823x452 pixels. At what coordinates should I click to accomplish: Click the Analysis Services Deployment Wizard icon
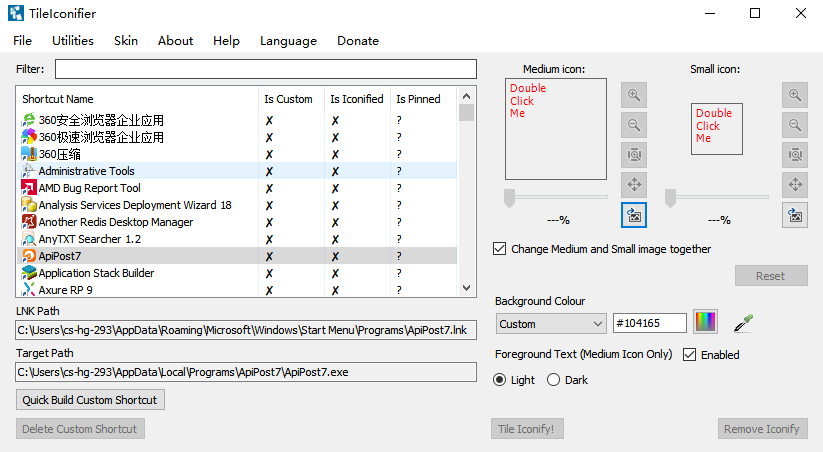[29, 205]
